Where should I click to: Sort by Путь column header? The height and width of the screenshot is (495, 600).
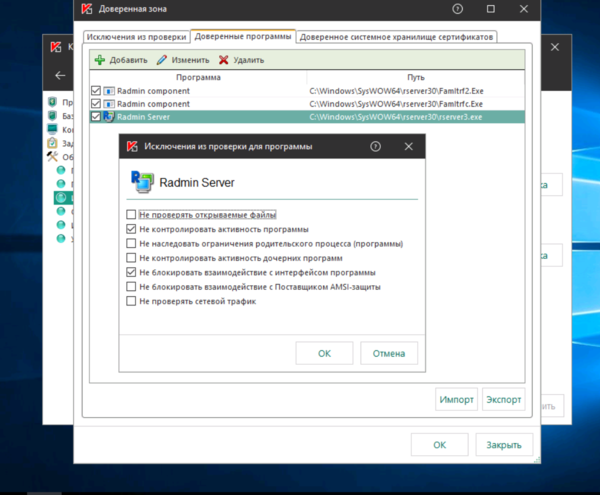click(416, 77)
